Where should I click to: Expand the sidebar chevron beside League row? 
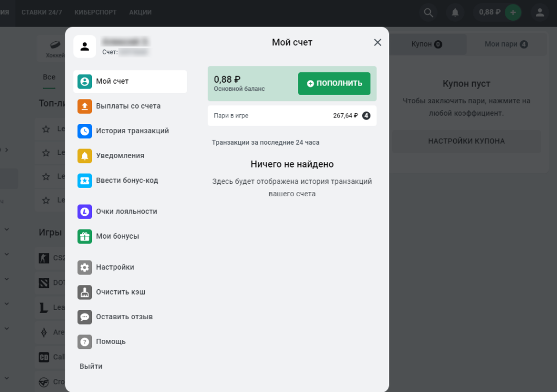click(7, 304)
